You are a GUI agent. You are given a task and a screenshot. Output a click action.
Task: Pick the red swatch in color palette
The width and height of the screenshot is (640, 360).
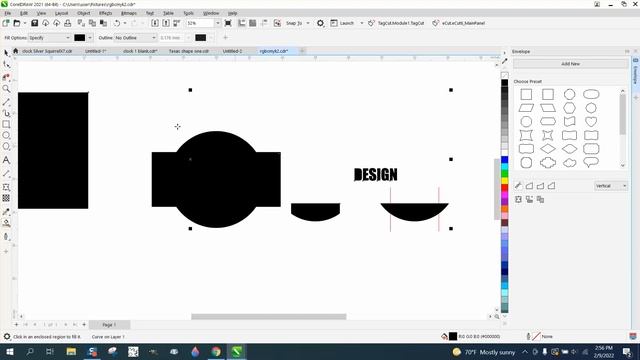coord(505,187)
